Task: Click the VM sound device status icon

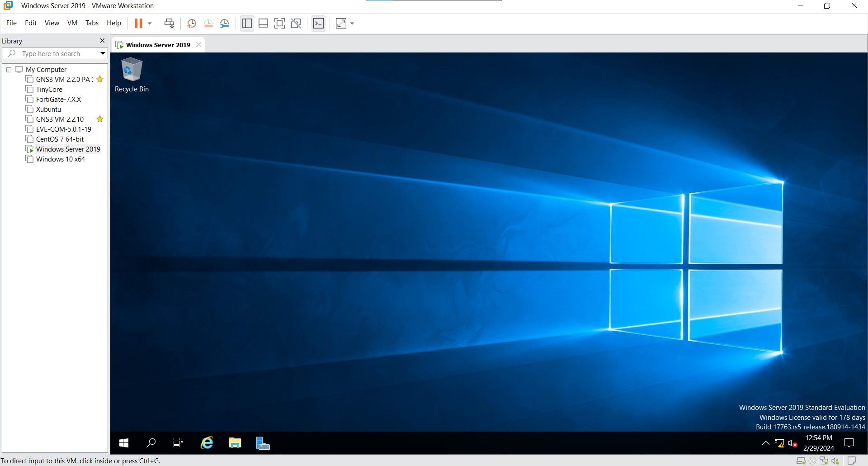Action: pyautogui.click(x=835, y=461)
